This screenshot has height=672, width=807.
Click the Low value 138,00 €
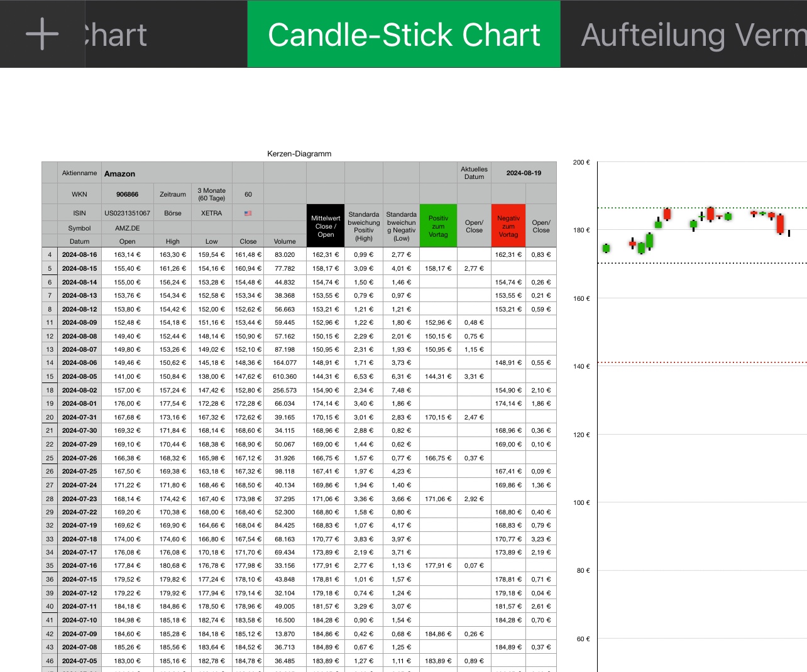pyautogui.click(x=212, y=377)
